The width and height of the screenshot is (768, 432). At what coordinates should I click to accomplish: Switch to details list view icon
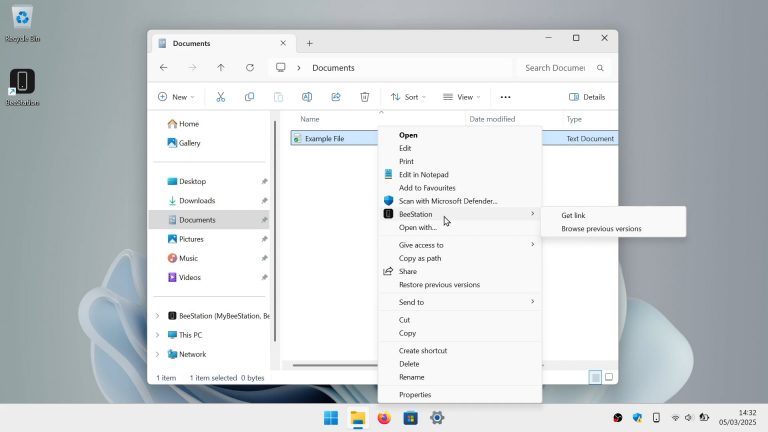595,377
